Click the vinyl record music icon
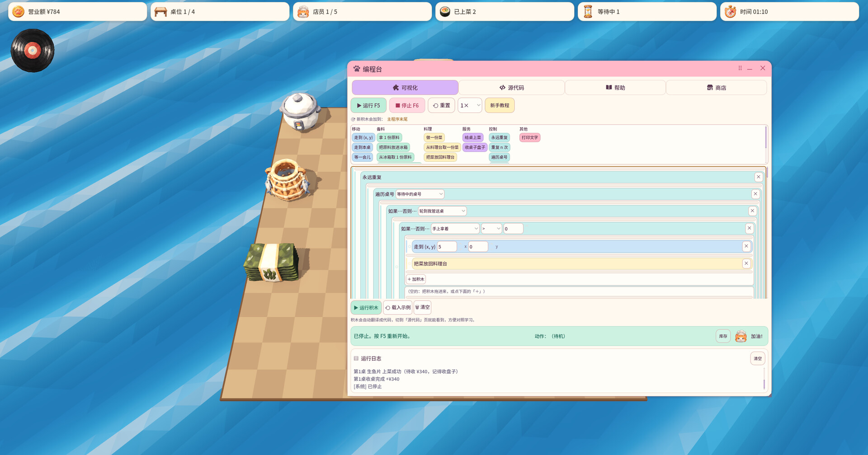This screenshot has height=455, width=868. coord(33,50)
